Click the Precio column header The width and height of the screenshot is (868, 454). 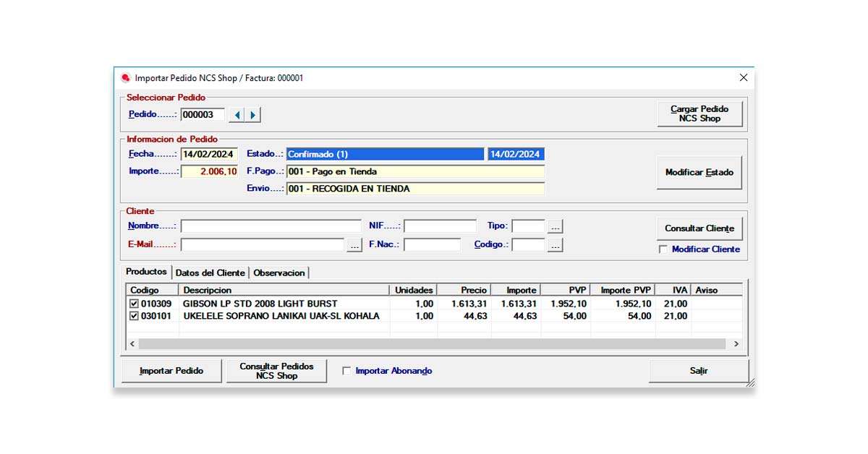(464, 290)
